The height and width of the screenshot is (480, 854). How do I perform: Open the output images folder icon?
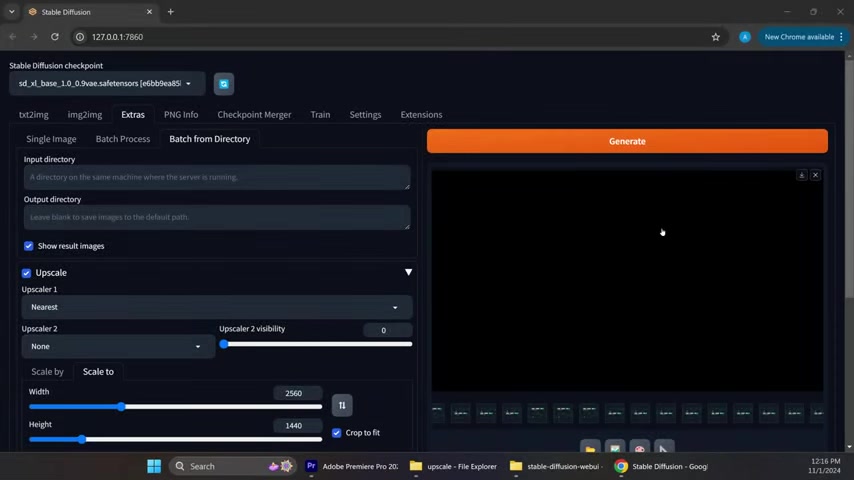590,448
